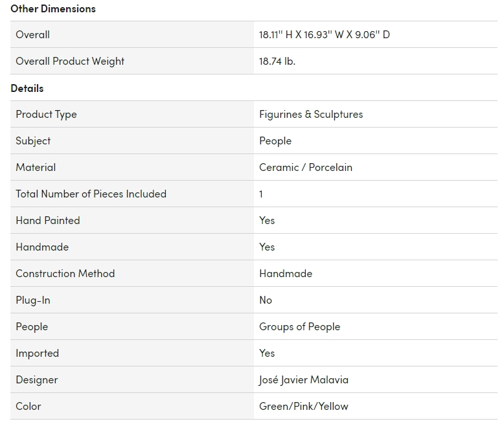Click the Hand Painted label
504x428 pixels.
(48, 220)
